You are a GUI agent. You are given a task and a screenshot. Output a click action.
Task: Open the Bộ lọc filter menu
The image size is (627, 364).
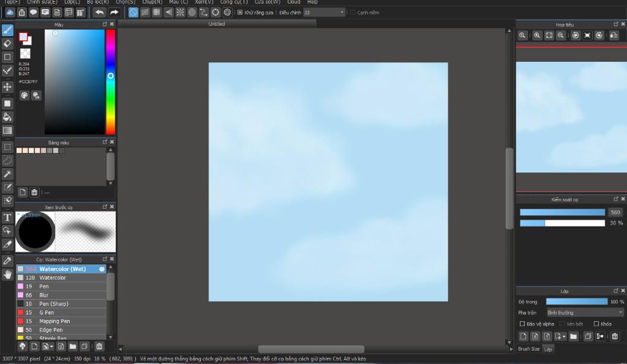coord(97,2)
